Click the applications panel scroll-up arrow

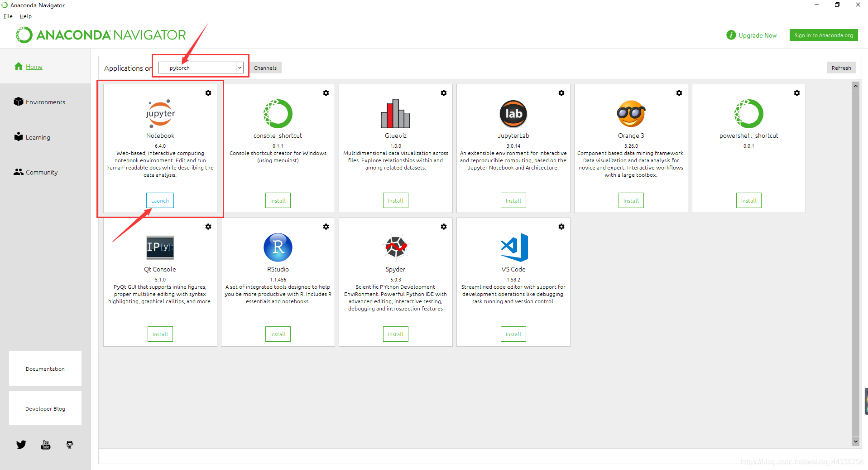(856, 86)
